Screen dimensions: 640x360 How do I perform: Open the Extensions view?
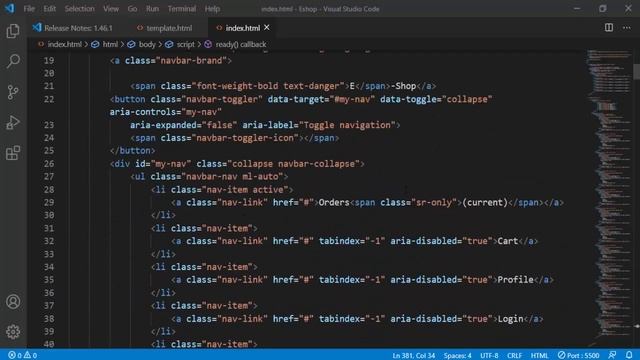[13, 153]
